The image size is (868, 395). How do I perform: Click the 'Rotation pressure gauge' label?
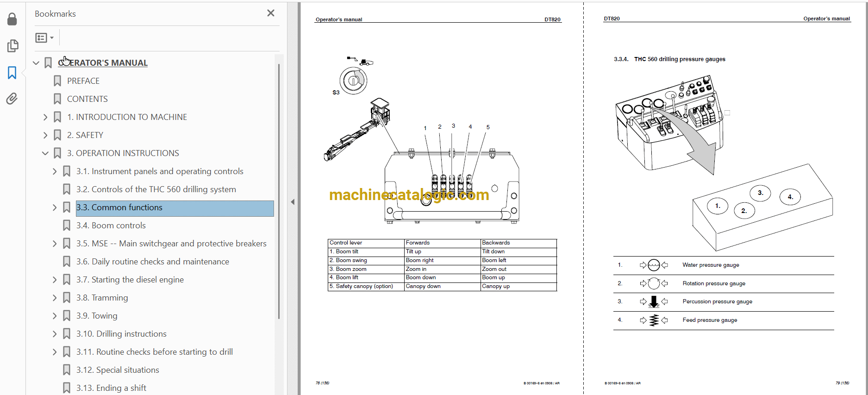click(714, 283)
